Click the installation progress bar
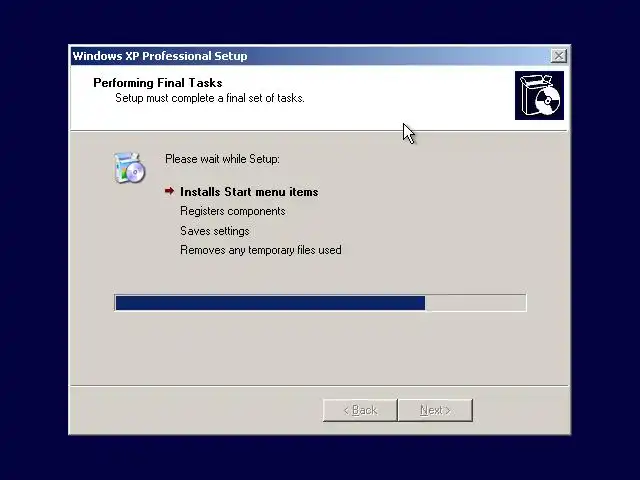 pos(320,303)
